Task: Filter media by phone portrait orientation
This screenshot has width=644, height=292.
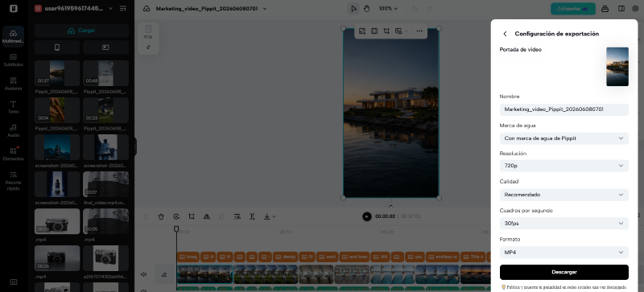Action: click(57, 47)
